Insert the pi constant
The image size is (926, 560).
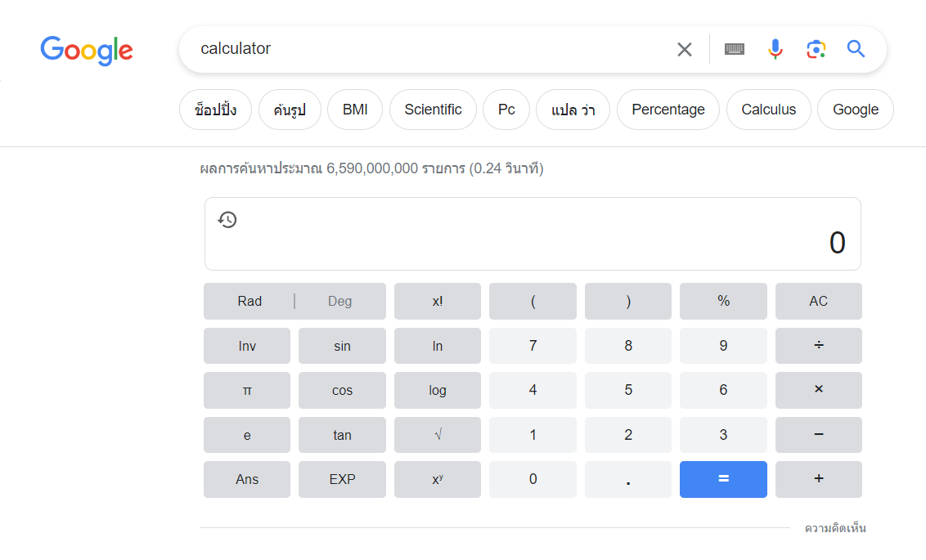[x=247, y=390]
